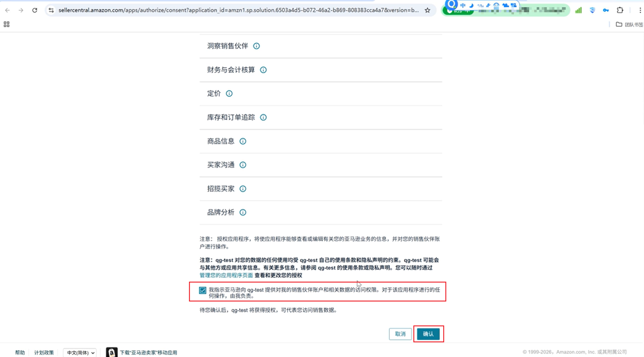This screenshot has height=357, width=644.
Task: Open the 团队书签 bookmarks folder
Action: pyautogui.click(x=630, y=24)
